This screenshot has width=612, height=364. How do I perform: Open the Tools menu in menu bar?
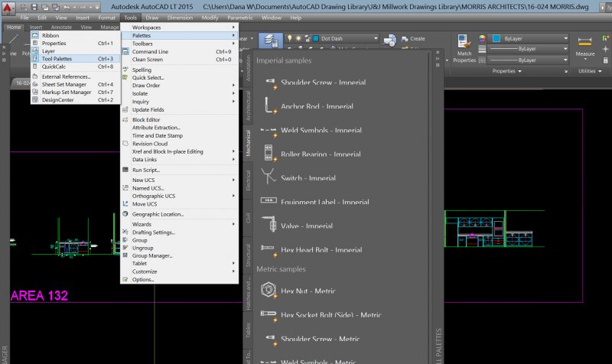pyautogui.click(x=130, y=18)
